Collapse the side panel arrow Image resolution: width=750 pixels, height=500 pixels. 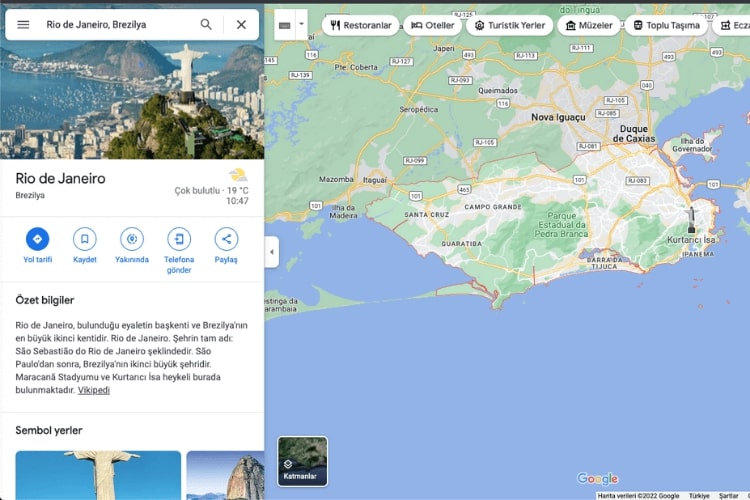[x=272, y=252]
